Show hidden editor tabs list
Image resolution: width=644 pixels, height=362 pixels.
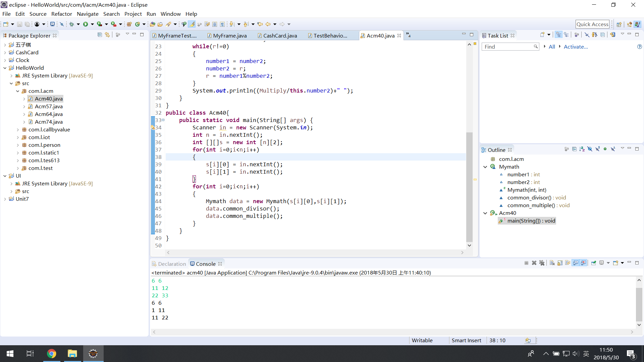tap(408, 35)
